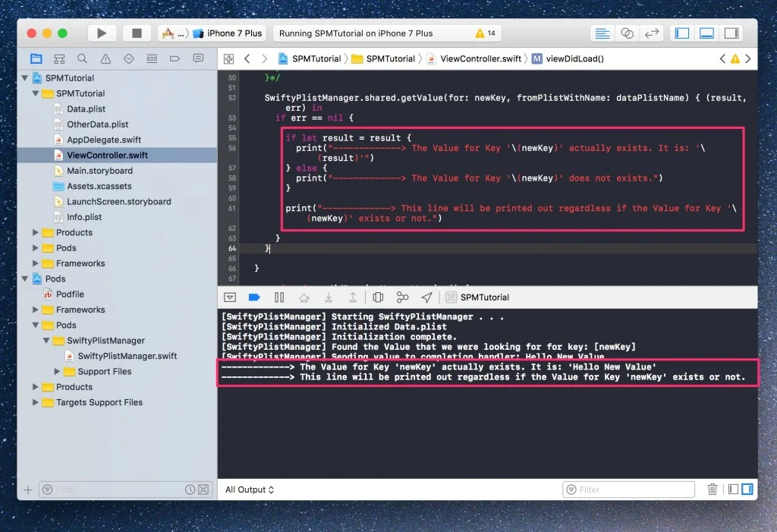
Task: Show the Find navigator
Action: (x=82, y=58)
